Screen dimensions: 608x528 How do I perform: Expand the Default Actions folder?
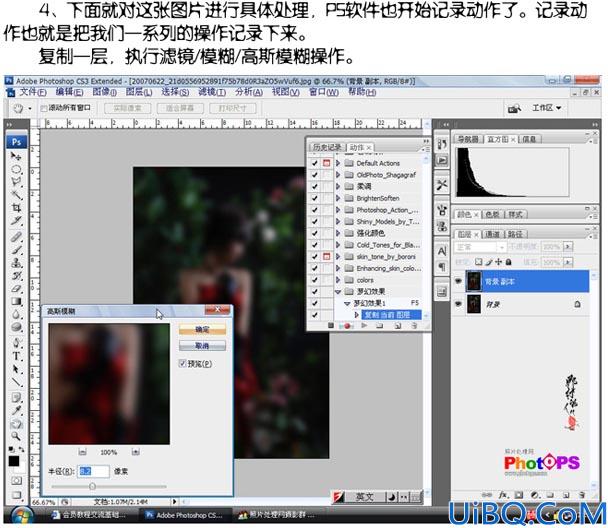(338, 163)
